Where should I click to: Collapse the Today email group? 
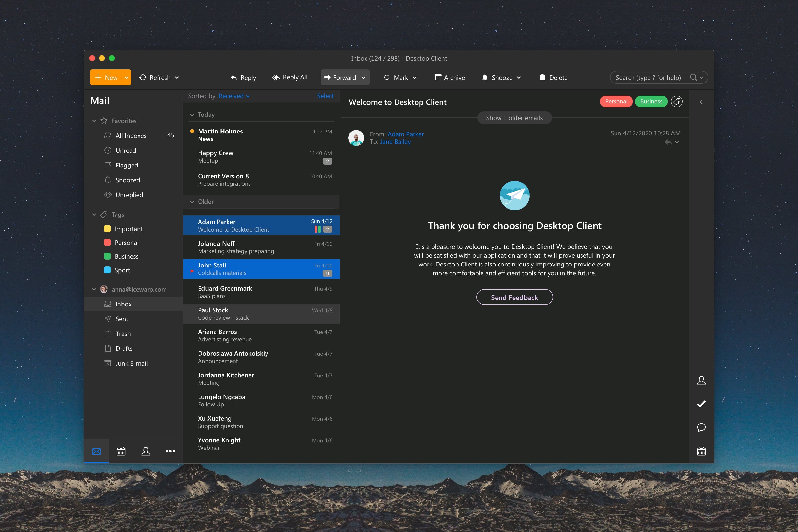pos(192,115)
